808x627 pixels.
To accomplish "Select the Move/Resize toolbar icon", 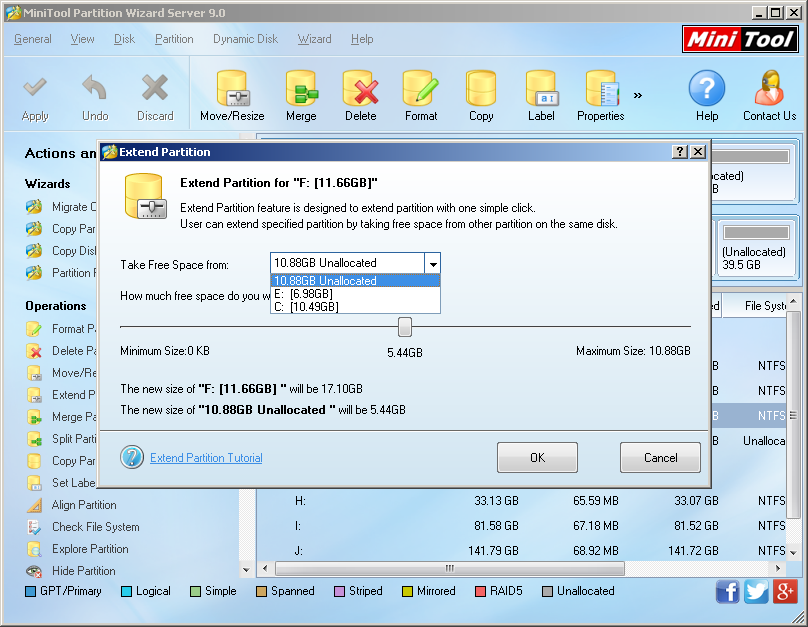I will (232, 89).
